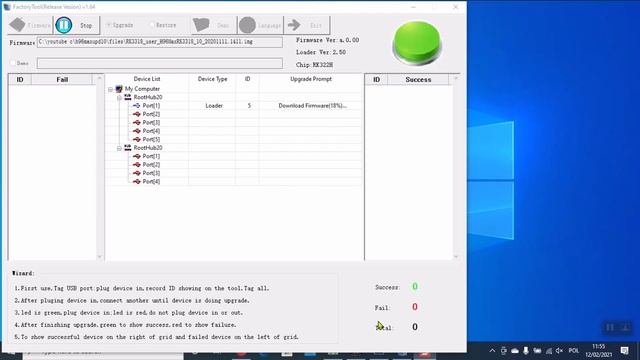Image resolution: width=640 pixels, height=360 pixels.
Task: Click the Download Firmware(18%) progress cell
Action: tap(311, 106)
